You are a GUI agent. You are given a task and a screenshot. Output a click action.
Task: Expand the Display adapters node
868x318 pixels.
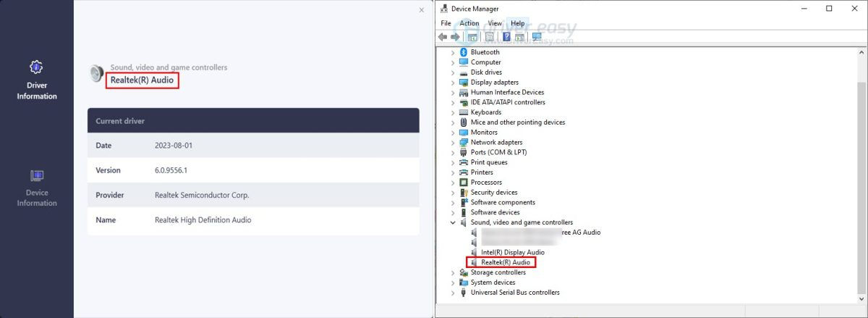coord(453,83)
